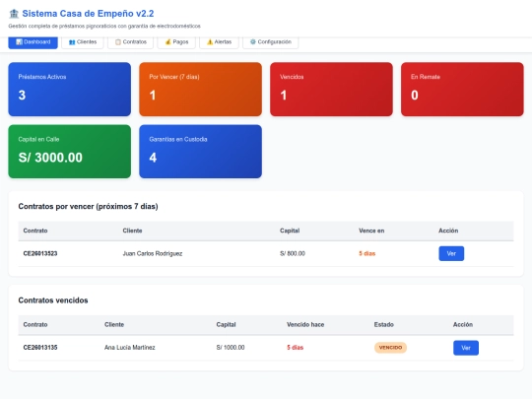The width and height of the screenshot is (532, 399).
Task: Click the people icon on the Clientes tab
Action: (x=72, y=42)
